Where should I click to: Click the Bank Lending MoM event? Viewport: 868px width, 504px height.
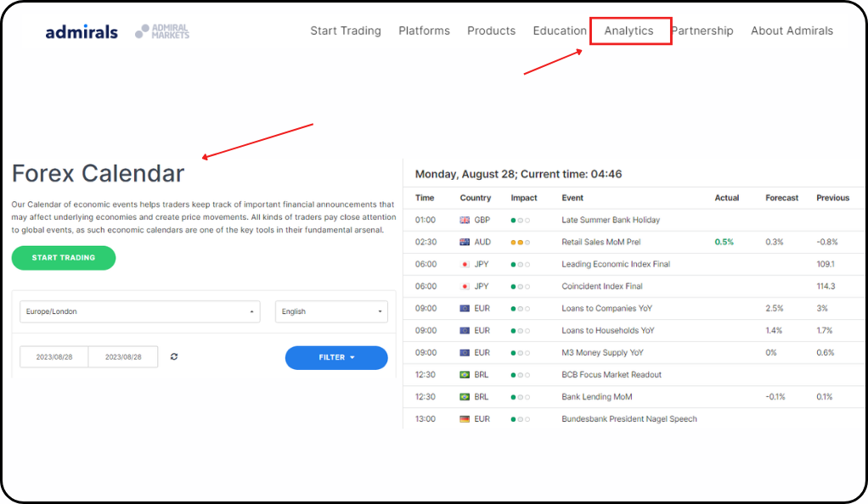(597, 397)
